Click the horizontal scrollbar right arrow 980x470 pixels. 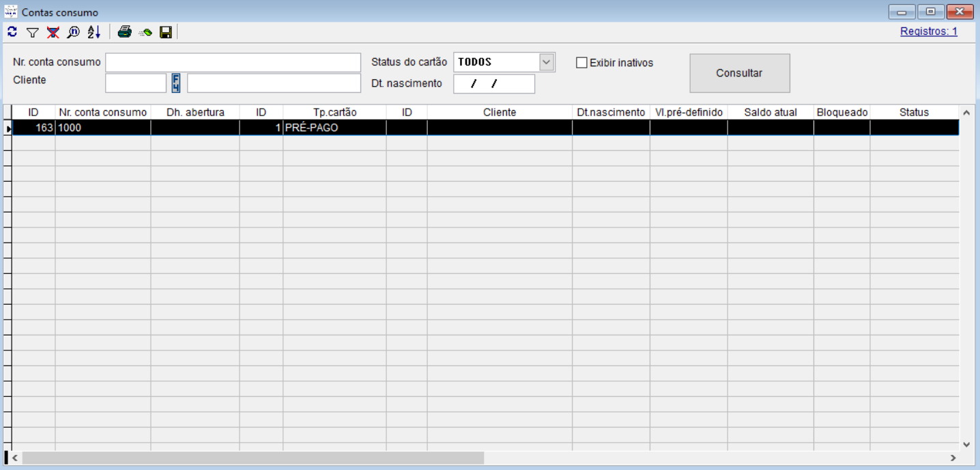pyautogui.click(x=953, y=458)
